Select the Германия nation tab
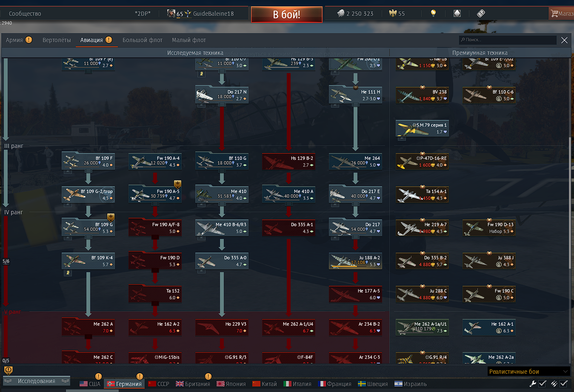This screenshot has width=574, height=392. (124, 384)
